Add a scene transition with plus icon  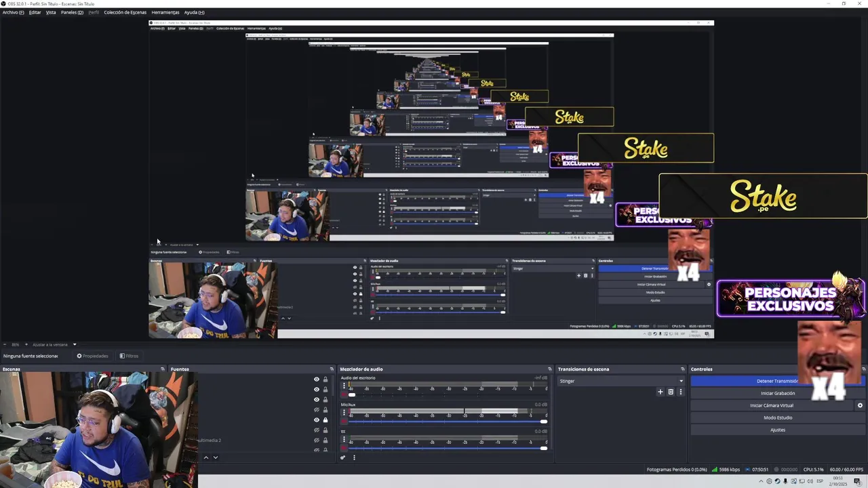click(x=660, y=392)
